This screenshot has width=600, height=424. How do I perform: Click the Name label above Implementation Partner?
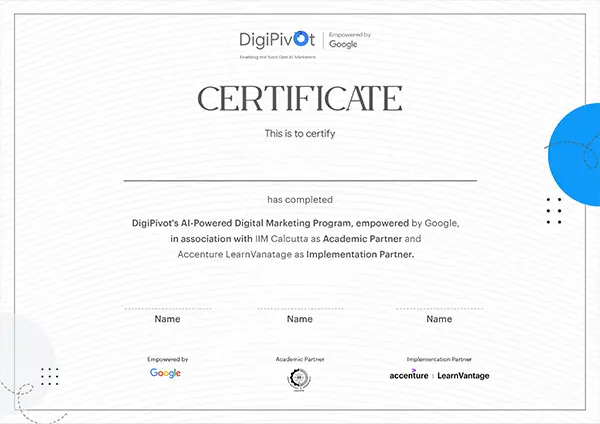[x=439, y=319]
